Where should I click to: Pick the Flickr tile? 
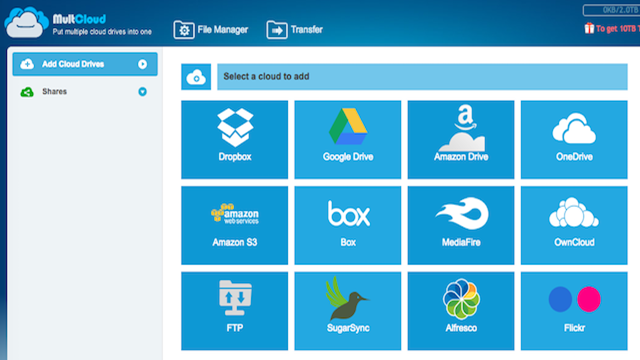[x=574, y=311]
